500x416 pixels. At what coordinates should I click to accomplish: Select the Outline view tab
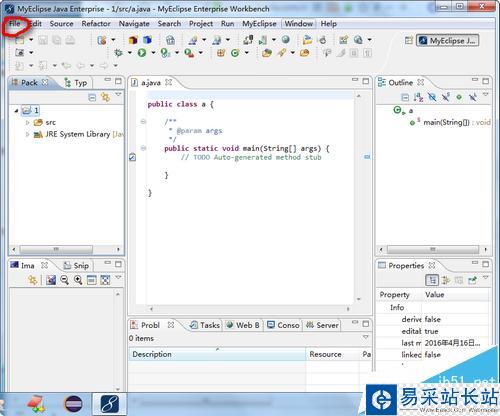pos(400,82)
